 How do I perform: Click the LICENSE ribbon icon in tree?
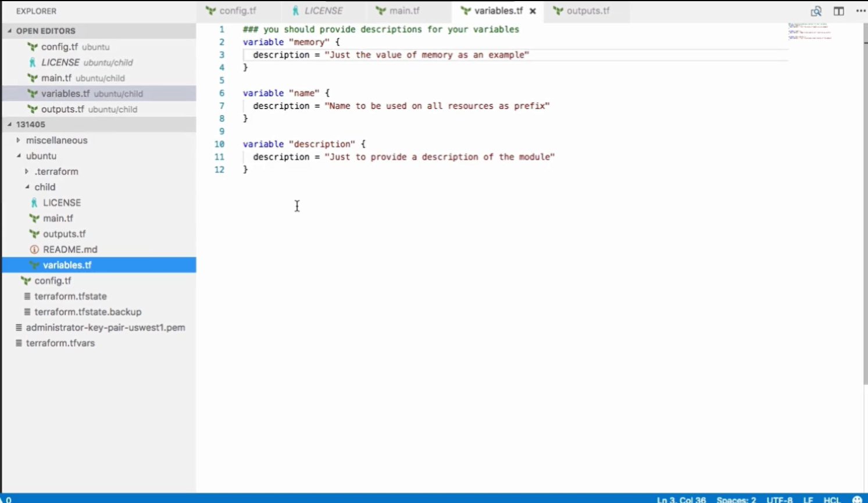(34, 203)
